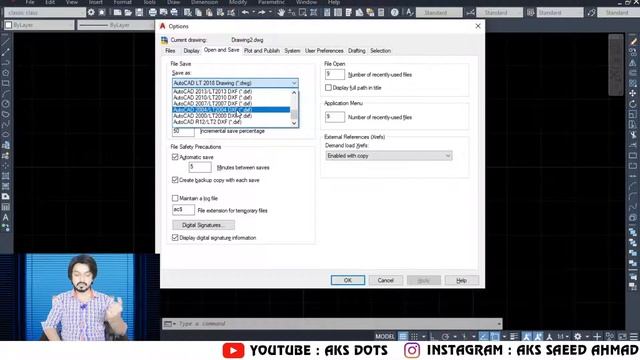The width and height of the screenshot is (640, 360).
Task: Enable Display full path in title
Action: pos(328,88)
